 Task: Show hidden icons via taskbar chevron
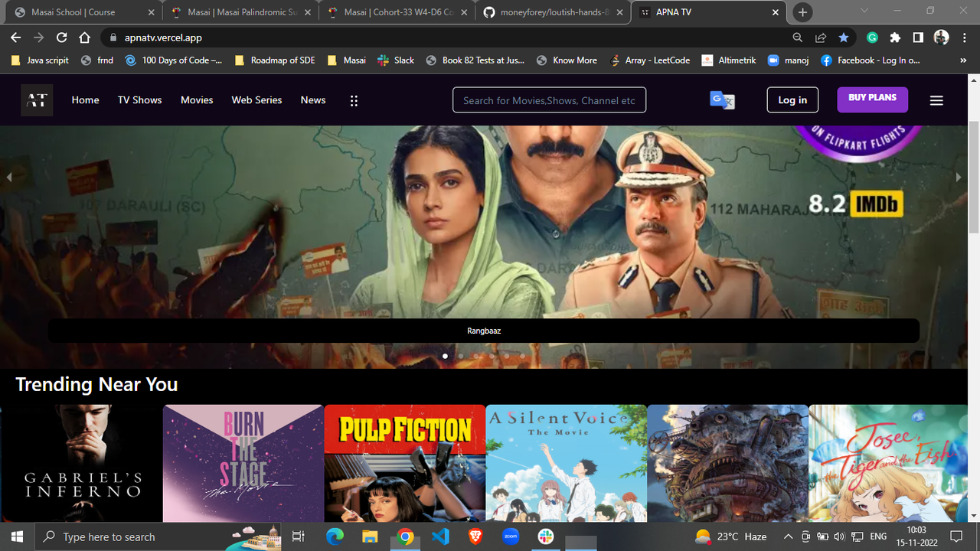pos(787,536)
